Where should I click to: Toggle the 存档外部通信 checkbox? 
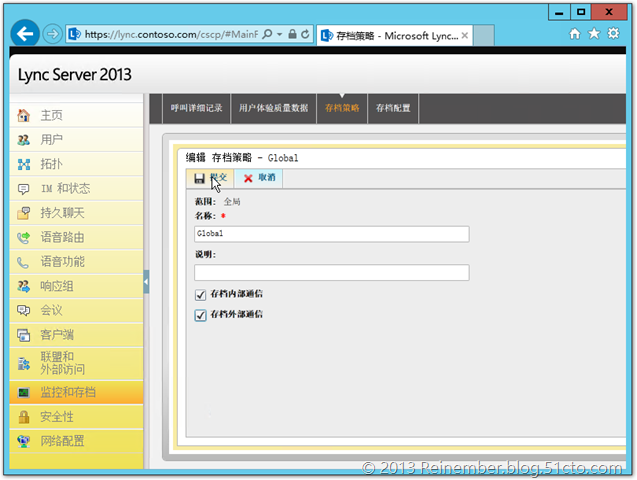click(x=200, y=315)
